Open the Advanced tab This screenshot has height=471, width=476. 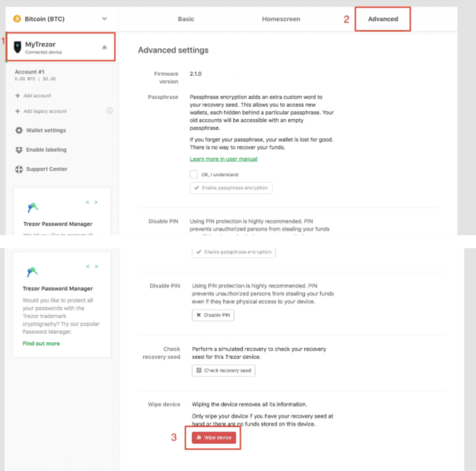pyautogui.click(x=383, y=19)
